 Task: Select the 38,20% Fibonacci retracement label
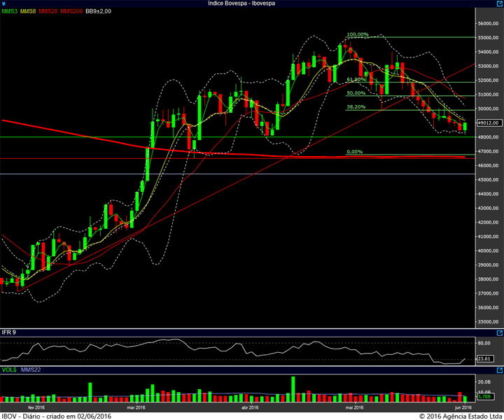click(356, 106)
